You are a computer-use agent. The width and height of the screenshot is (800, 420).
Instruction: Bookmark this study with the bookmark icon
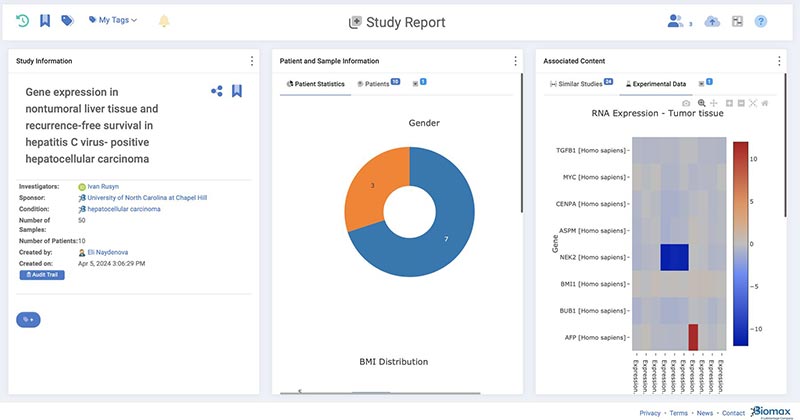[x=237, y=91]
